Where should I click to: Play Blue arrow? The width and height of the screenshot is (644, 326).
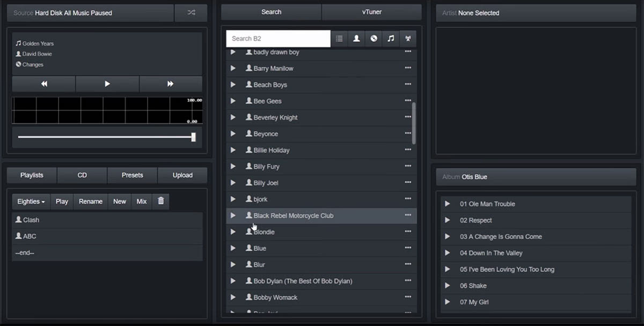click(233, 248)
